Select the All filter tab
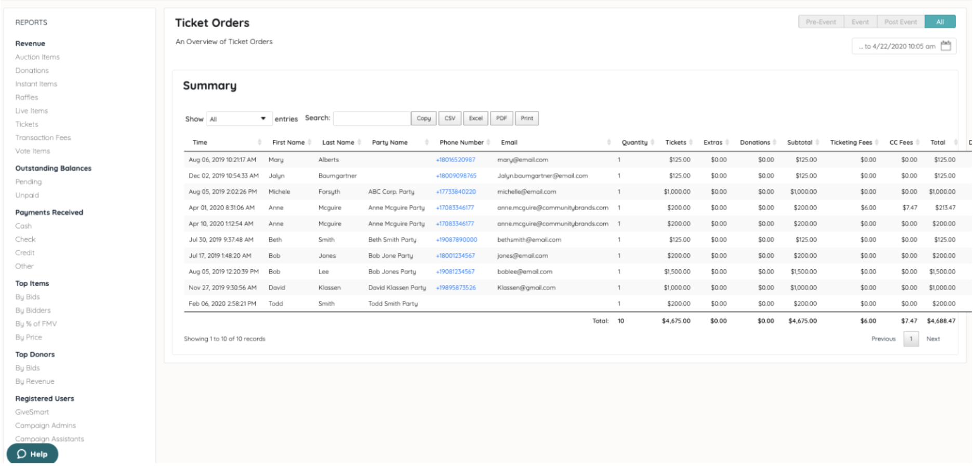Screen dimensions: 980x468 click(x=939, y=22)
